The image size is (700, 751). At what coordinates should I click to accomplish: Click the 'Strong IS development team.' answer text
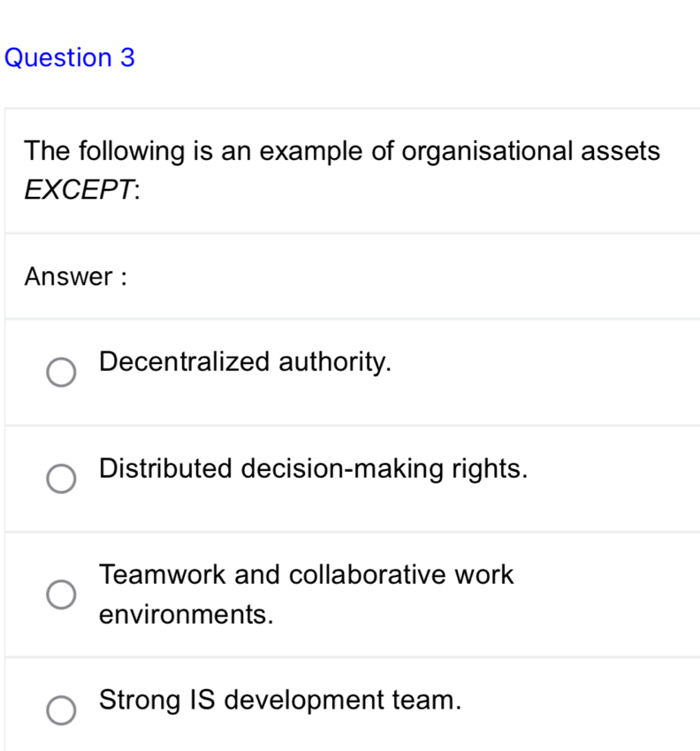pos(280,701)
